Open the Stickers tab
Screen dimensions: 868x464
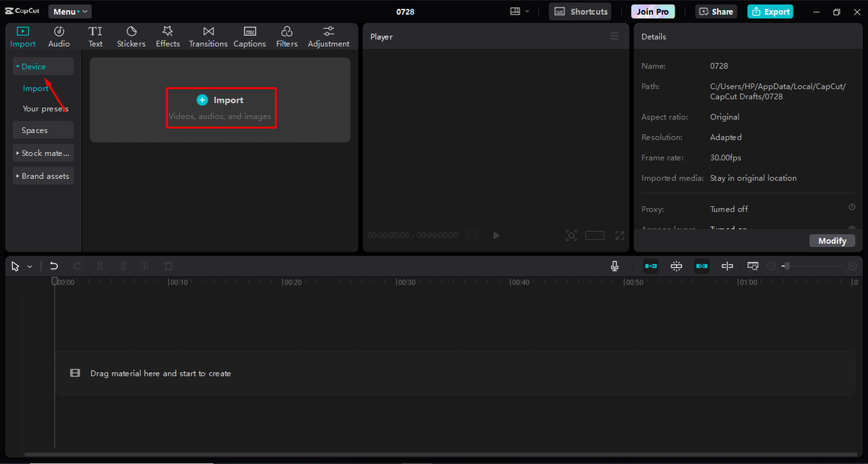point(131,37)
